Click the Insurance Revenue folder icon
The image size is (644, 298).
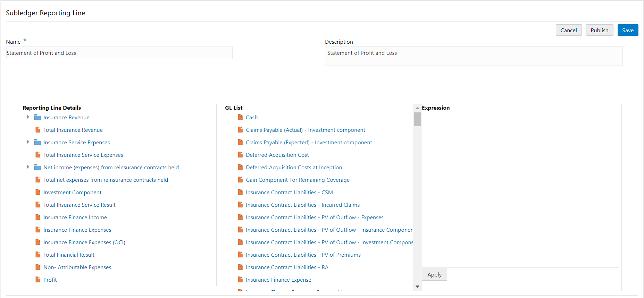pyautogui.click(x=37, y=117)
